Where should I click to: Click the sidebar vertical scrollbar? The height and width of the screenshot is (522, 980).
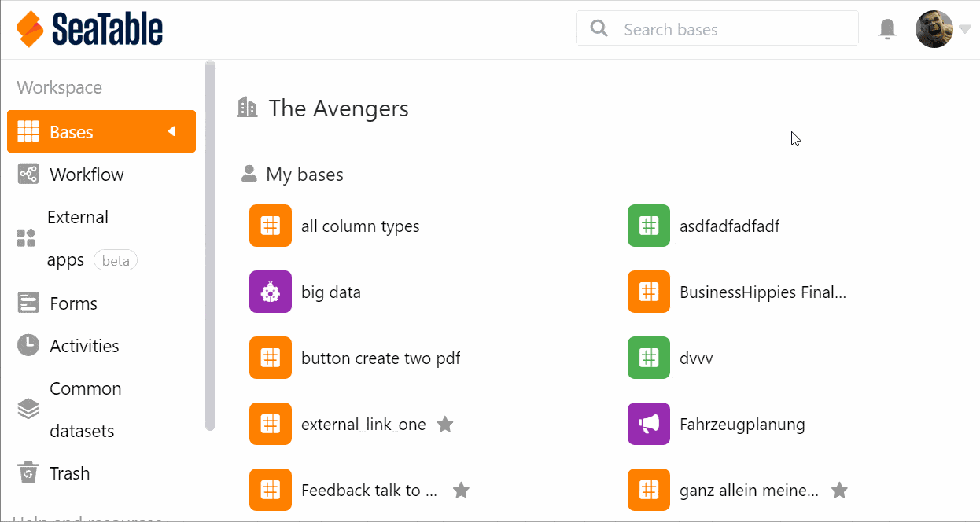(x=209, y=244)
